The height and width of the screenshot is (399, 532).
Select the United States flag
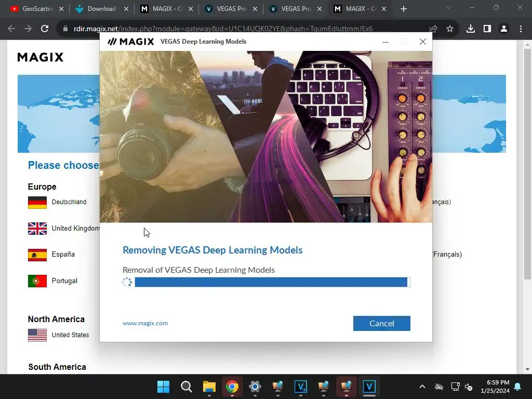37,335
